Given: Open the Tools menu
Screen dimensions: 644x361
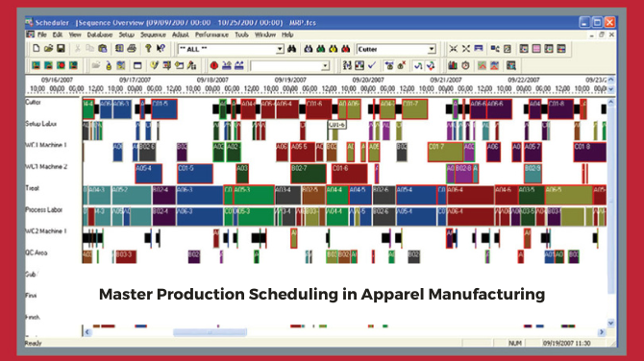Looking at the screenshot, I should coord(241,35).
